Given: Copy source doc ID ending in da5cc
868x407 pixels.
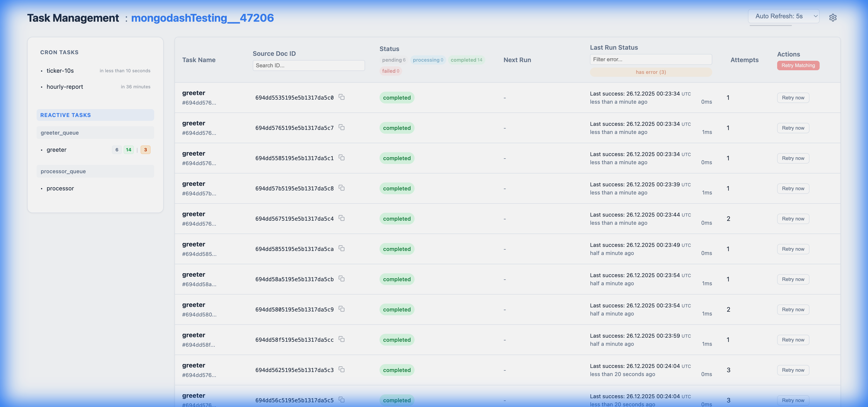Looking at the screenshot, I should click(342, 339).
